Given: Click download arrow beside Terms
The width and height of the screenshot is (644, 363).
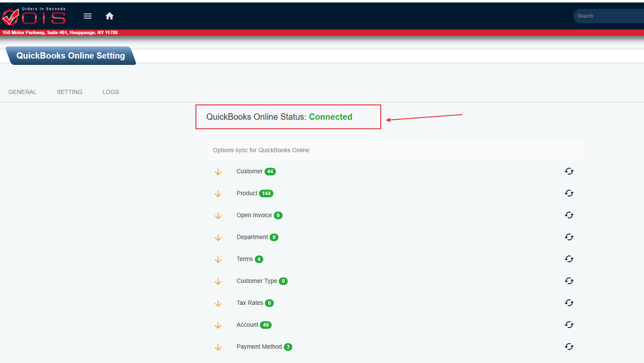Looking at the screenshot, I should [218, 260].
